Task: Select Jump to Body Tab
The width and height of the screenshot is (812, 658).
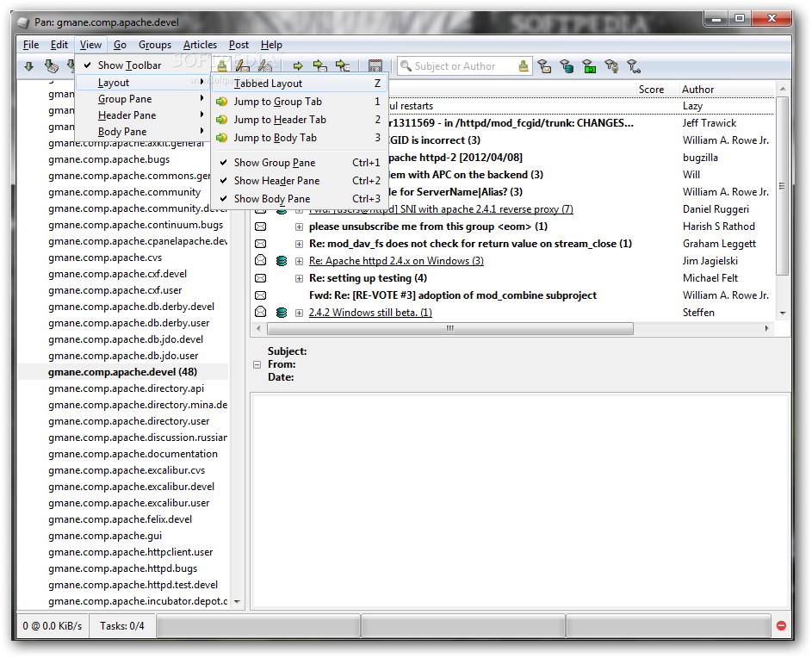Action: tap(300, 138)
